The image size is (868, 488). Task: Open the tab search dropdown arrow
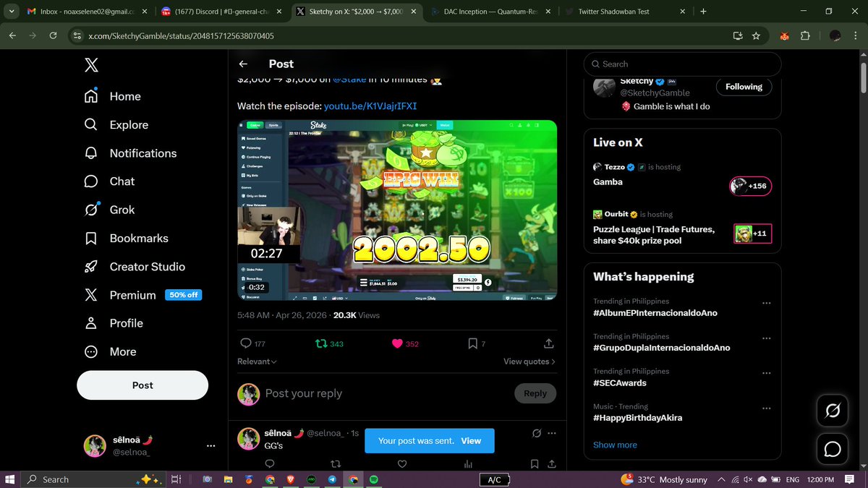(11, 12)
